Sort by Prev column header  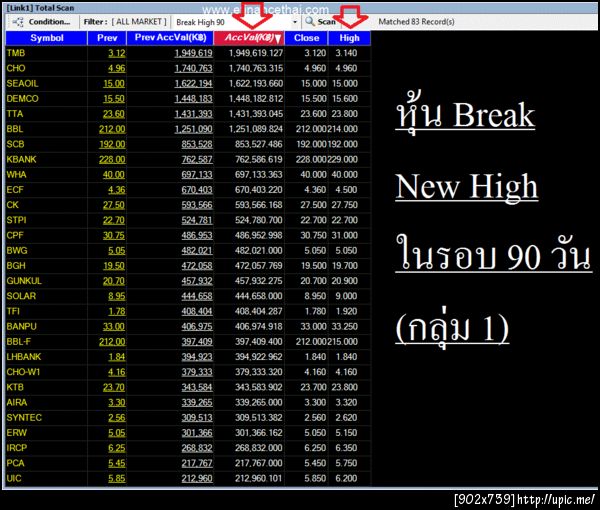coord(107,38)
